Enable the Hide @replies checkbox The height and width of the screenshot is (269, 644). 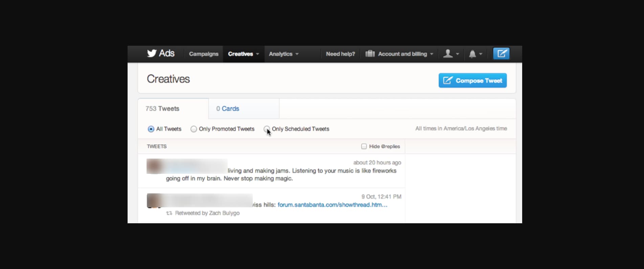point(364,146)
